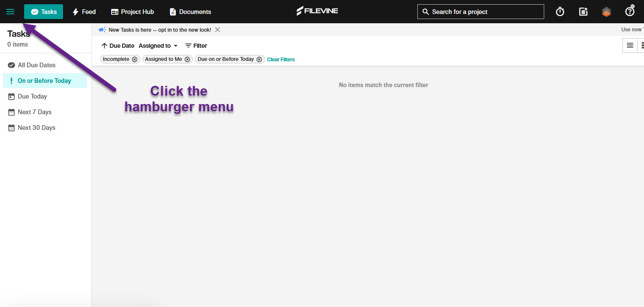Click the Assigned to Me chip label
This screenshot has height=307, width=644.
[163, 59]
